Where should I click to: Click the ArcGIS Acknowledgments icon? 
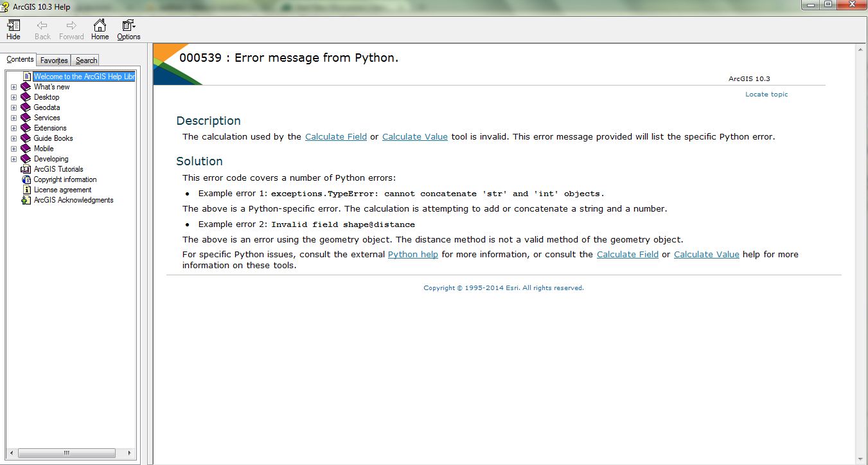[x=26, y=200]
